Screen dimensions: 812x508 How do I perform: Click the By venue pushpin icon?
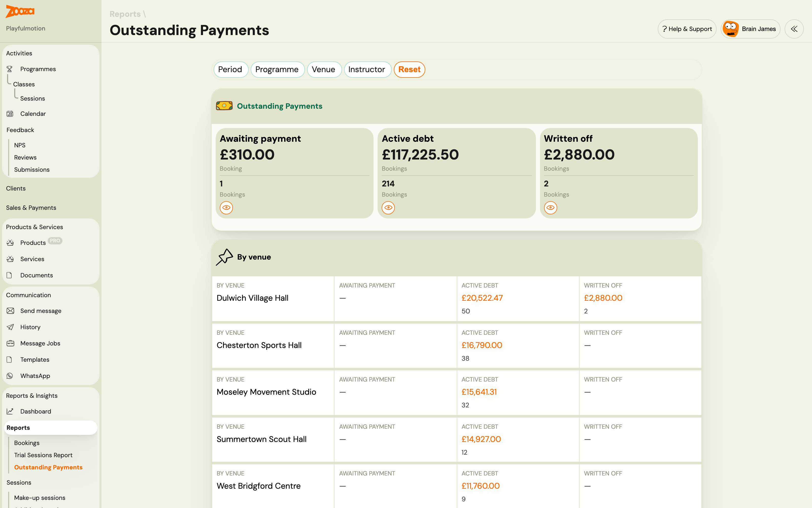pos(224,257)
